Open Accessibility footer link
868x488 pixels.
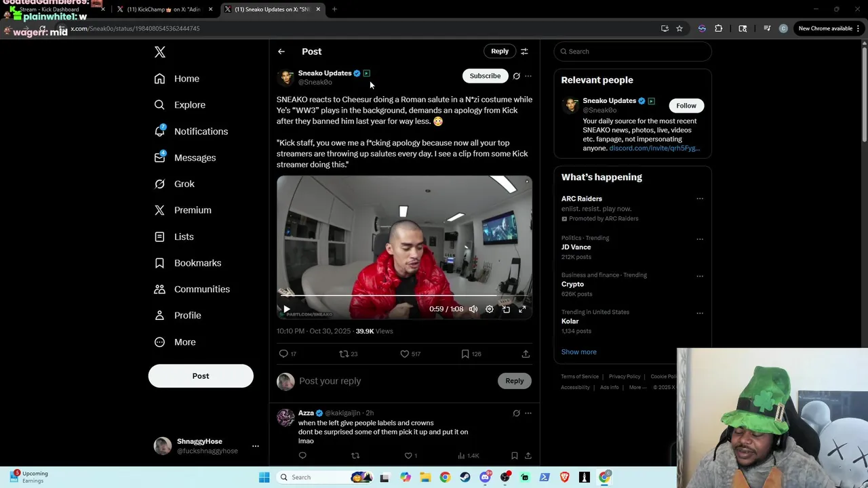(x=575, y=388)
